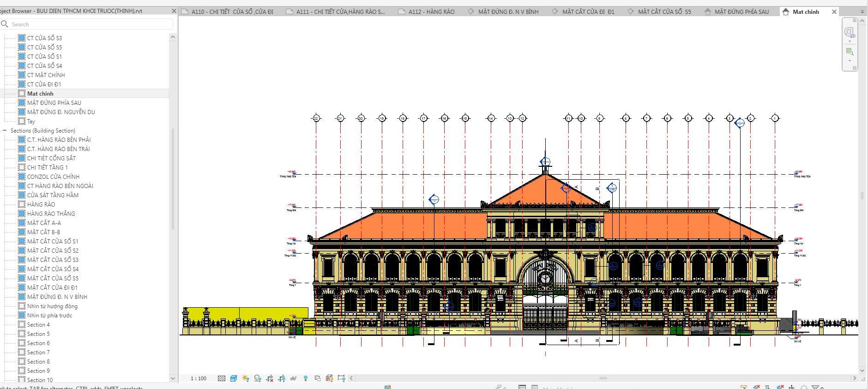Click the HÀNG RÀO view icon
This screenshot has width=868, height=389.
[22, 204]
